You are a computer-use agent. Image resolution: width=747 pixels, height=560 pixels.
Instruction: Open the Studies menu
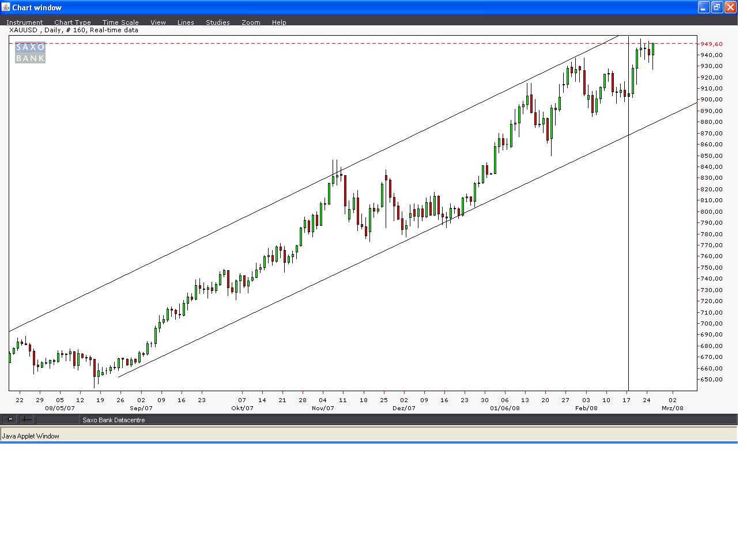tap(218, 22)
